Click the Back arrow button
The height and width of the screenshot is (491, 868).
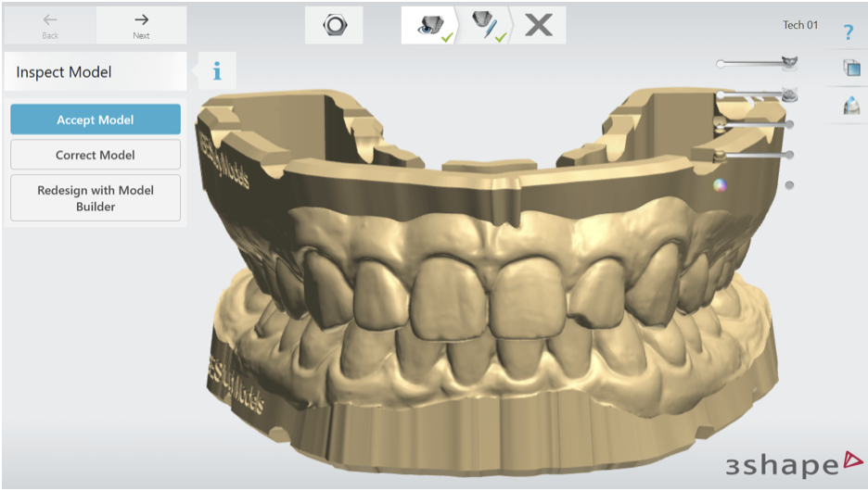click(50, 25)
